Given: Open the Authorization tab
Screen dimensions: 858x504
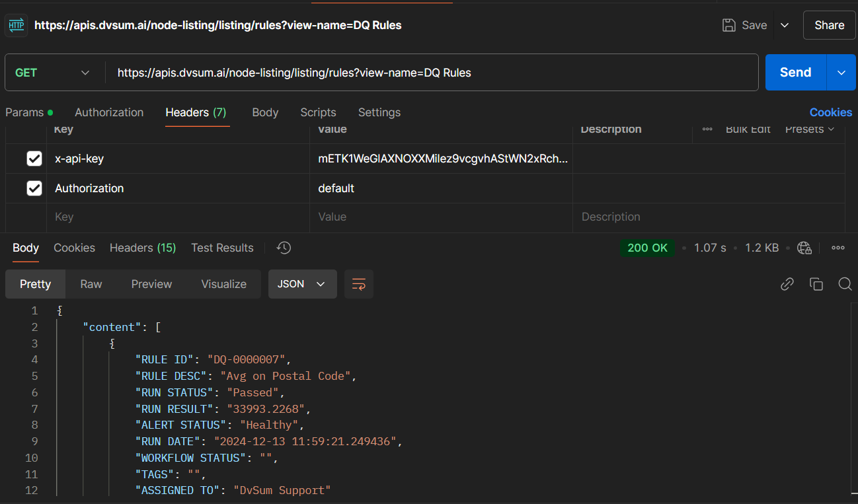Looking at the screenshot, I should [x=109, y=112].
